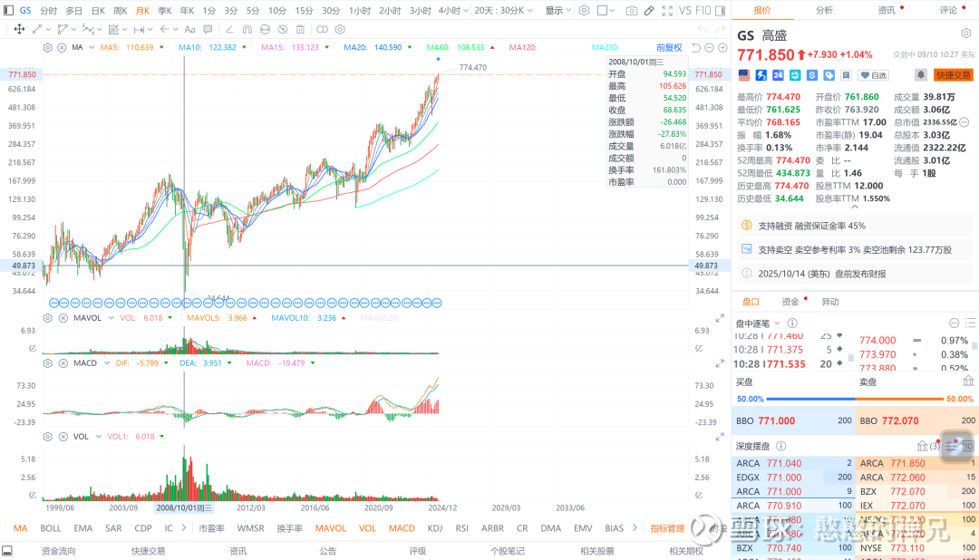Click the trash delete drawings icon
Viewport: 979px width, 560px height.
click(x=300, y=29)
